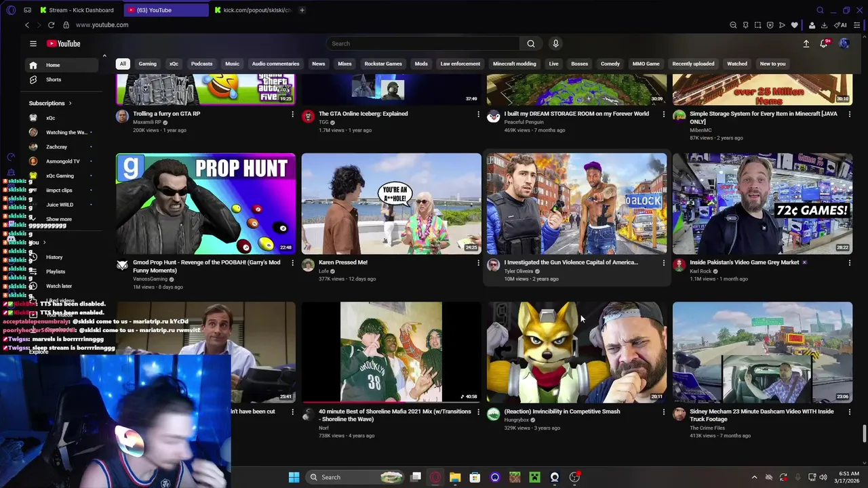Select the Music filter chip
The image size is (868, 488).
click(x=232, y=64)
